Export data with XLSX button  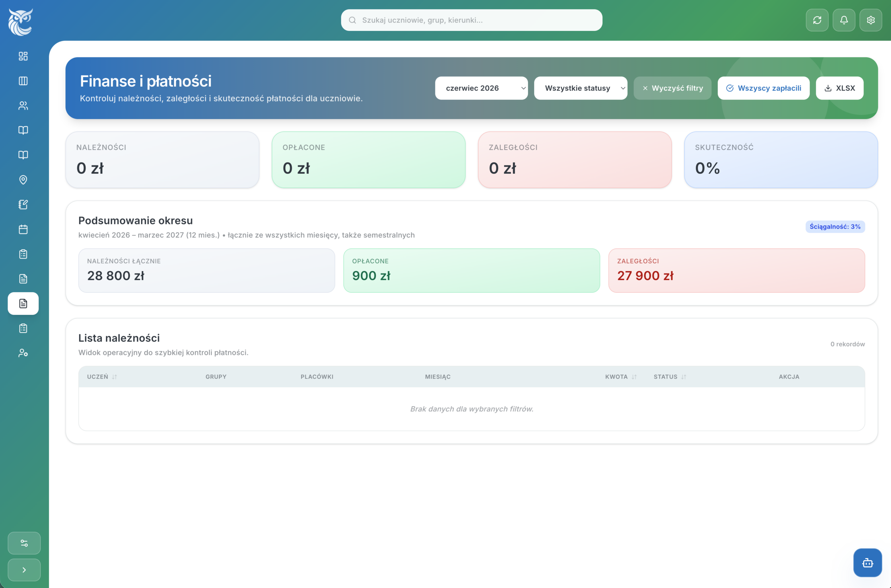point(839,88)
